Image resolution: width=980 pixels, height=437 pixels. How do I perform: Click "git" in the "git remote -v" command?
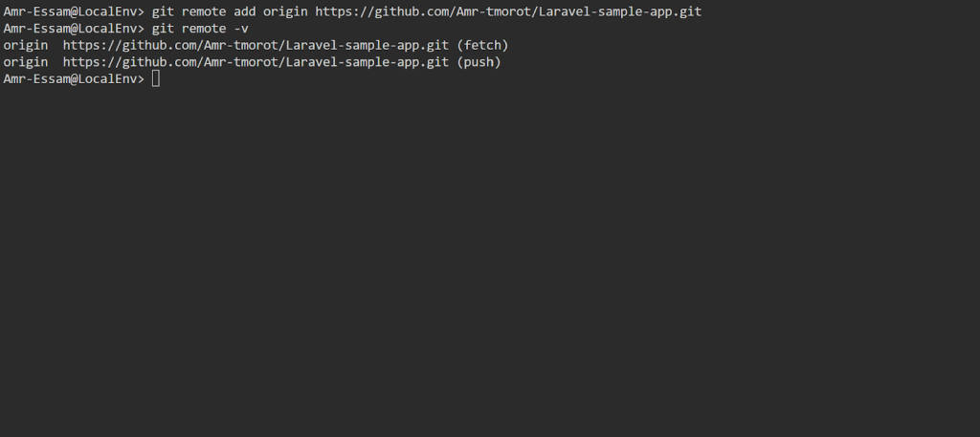click(x=163, y=29)
